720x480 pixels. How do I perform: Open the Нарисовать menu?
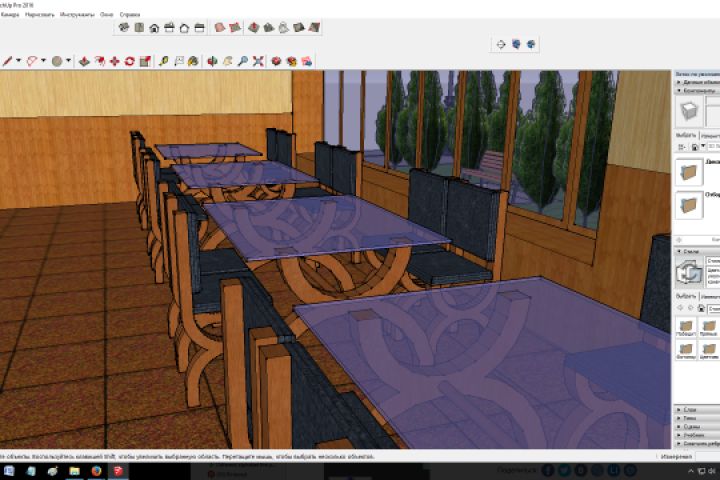[39, 15]
